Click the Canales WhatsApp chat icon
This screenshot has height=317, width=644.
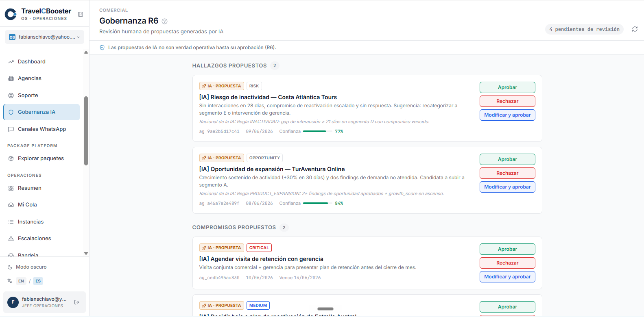[x=11, y=129]
